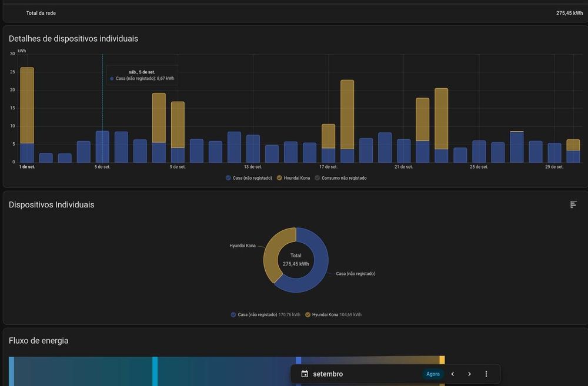Click the Agora button
Image resolution: width=588 pixels, height=386 pixels.
click(433, 374)
